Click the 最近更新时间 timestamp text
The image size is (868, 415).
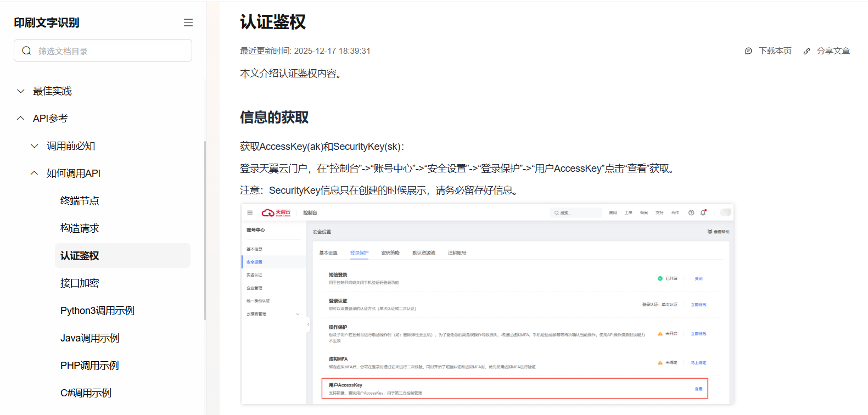click(305, 51)
